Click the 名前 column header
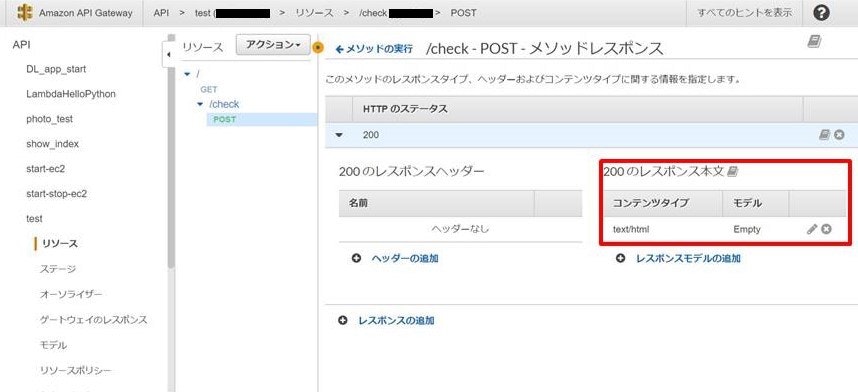 (x=358, y=203)
